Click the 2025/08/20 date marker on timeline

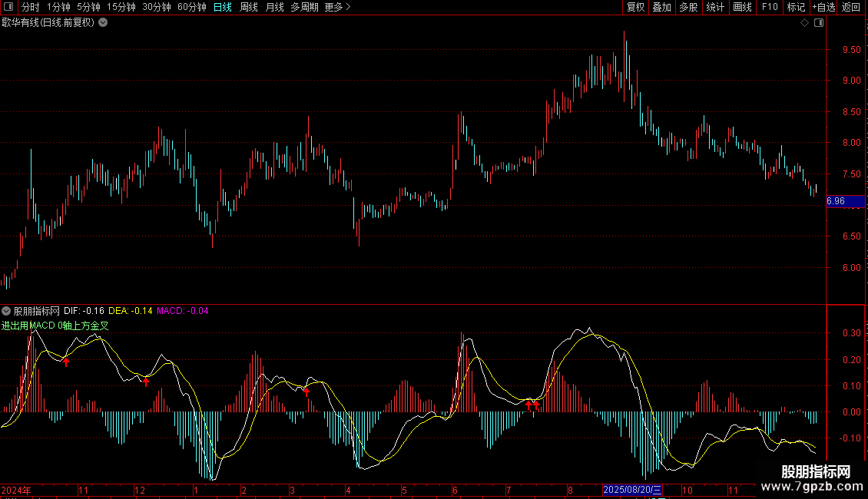pos(632,490)
